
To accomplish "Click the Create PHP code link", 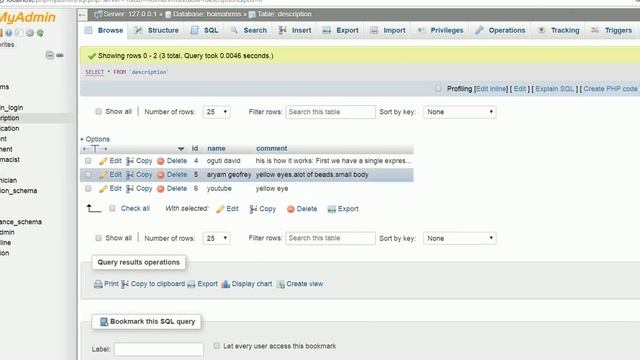I will [610, 89].
